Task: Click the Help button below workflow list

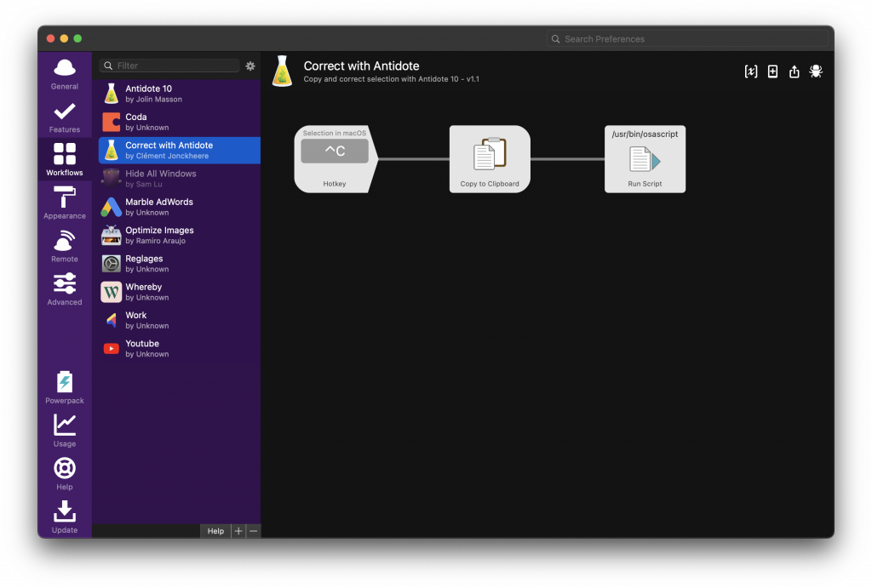Action: pyautogui.click(x=215, y=531)
